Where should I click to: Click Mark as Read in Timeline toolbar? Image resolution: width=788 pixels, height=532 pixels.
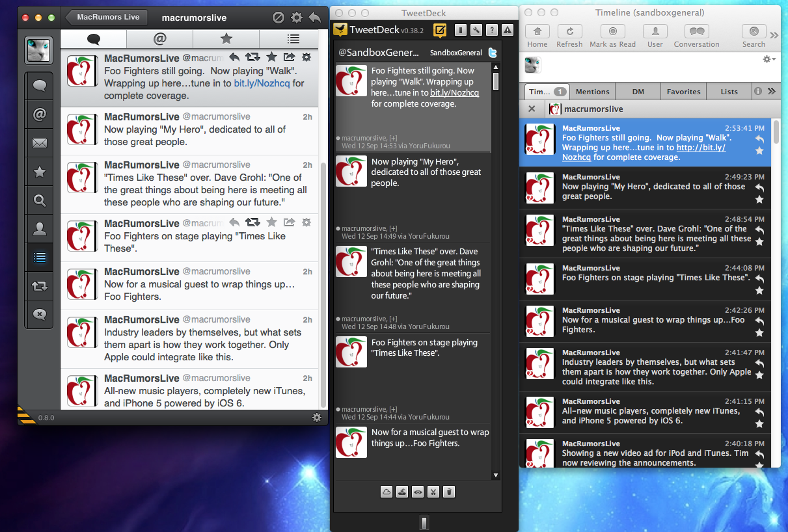612,36
